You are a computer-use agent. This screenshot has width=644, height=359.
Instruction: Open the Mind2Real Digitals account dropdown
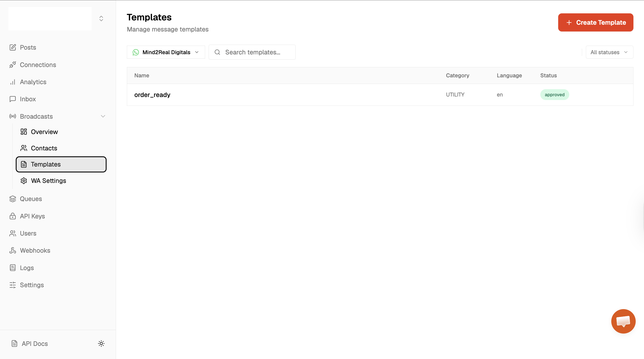(x=166, y=52)
